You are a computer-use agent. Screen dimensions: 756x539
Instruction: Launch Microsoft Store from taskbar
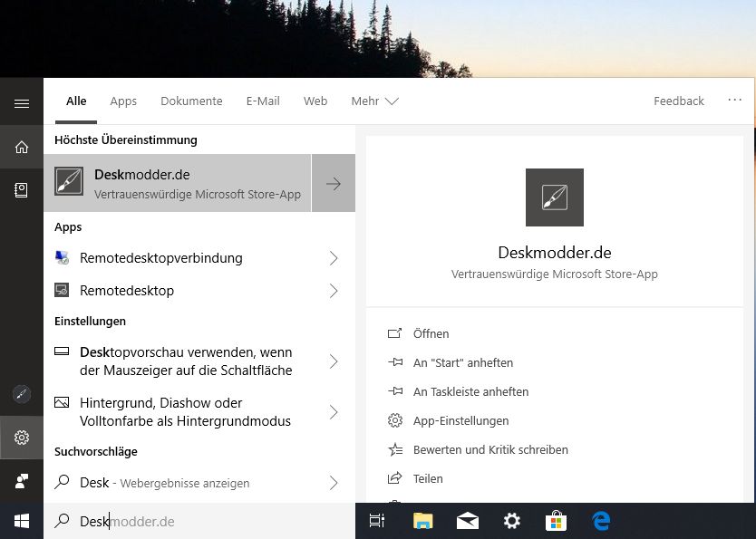coord(556,521)
